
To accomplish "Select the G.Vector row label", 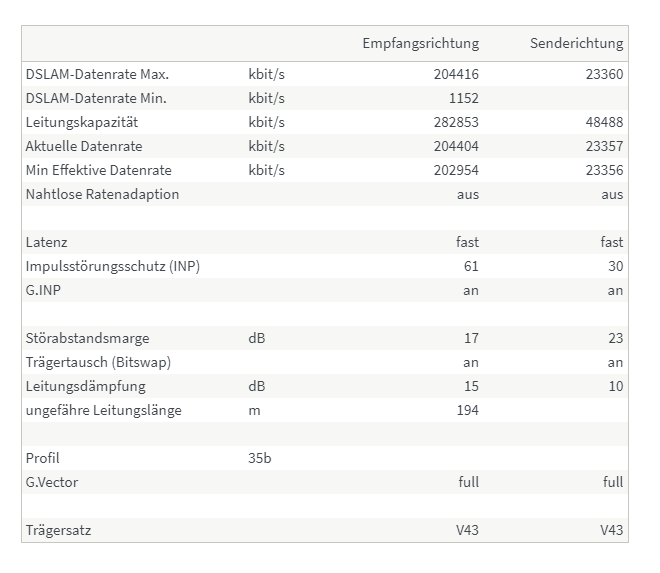I will pos(52,482).
